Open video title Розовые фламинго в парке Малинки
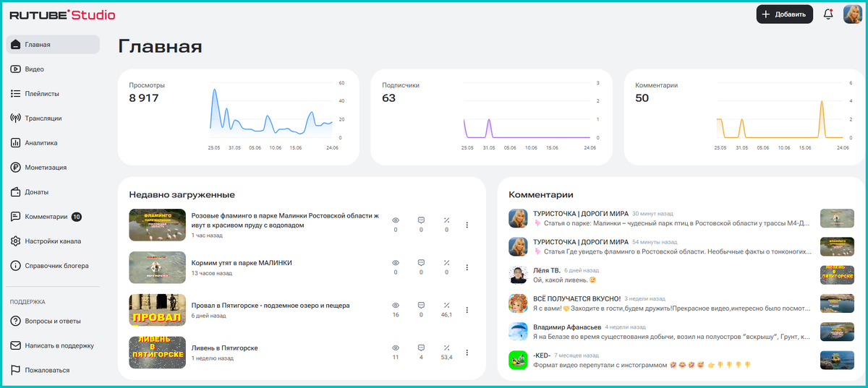 tap(285, 220)
